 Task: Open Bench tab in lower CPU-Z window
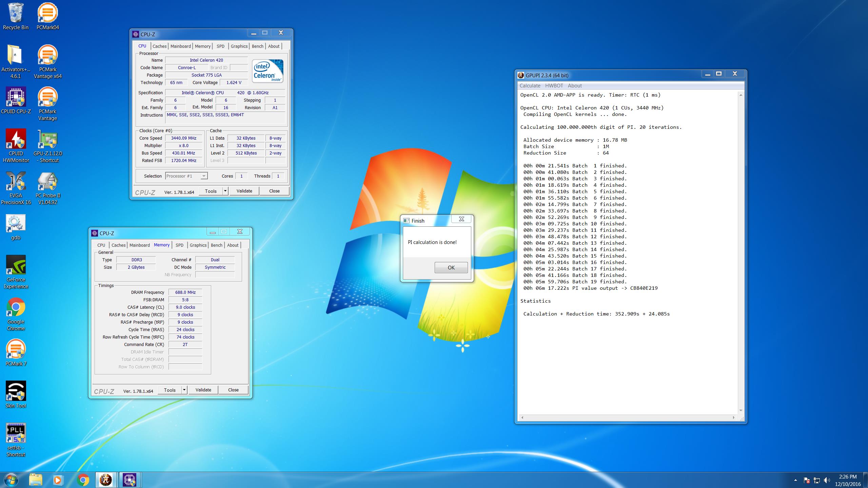click(216, 245)
